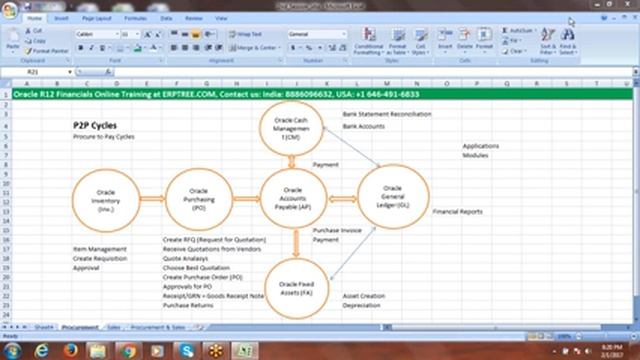Open the font name Calibri dropdown
This screenshot has width=640, height=360.
click(x=117, y=34)
